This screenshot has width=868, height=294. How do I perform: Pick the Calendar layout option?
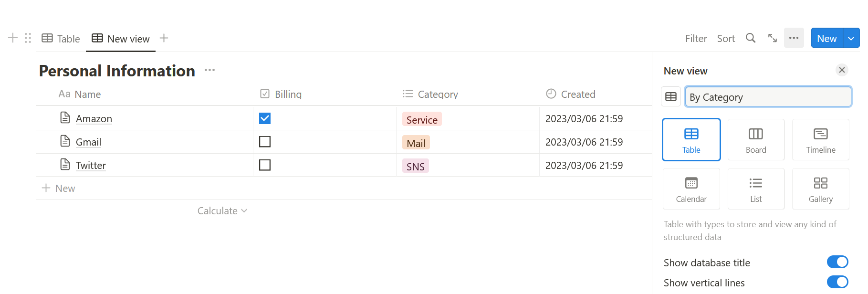(x=691, y=189)
